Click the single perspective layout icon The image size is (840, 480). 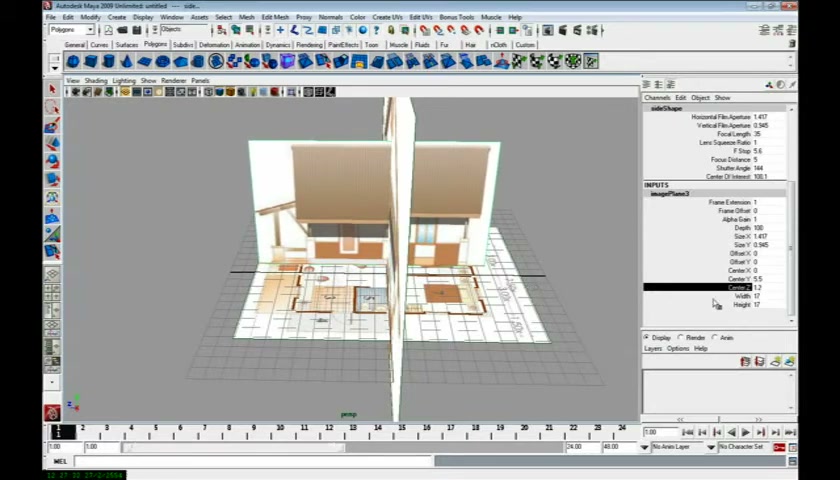(52, 275)
